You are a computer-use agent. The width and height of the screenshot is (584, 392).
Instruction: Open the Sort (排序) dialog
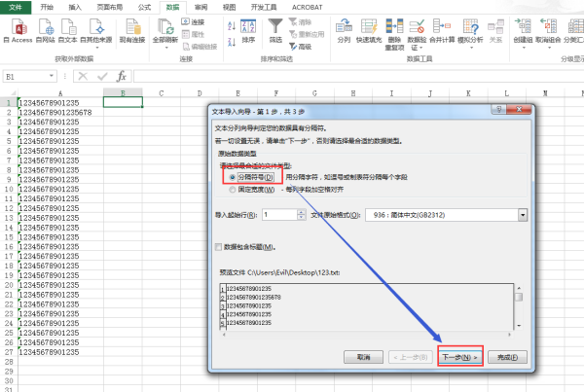[x=248, y=31]
